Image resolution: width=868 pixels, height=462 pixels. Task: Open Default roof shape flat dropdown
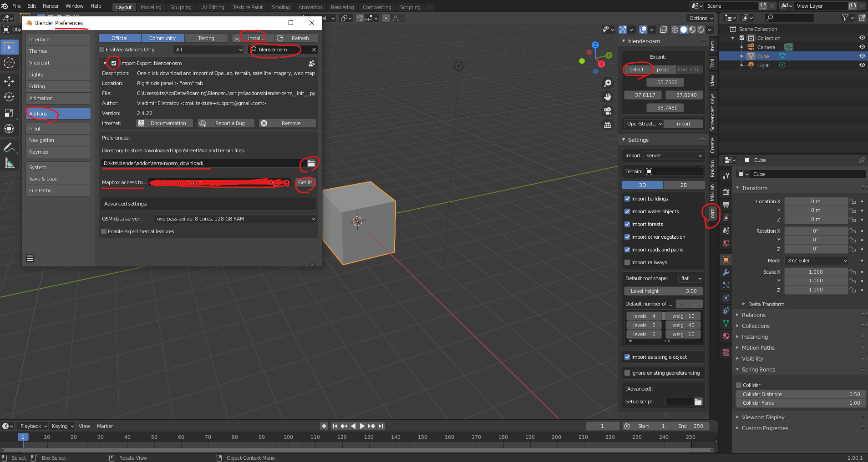pos(691,278)
